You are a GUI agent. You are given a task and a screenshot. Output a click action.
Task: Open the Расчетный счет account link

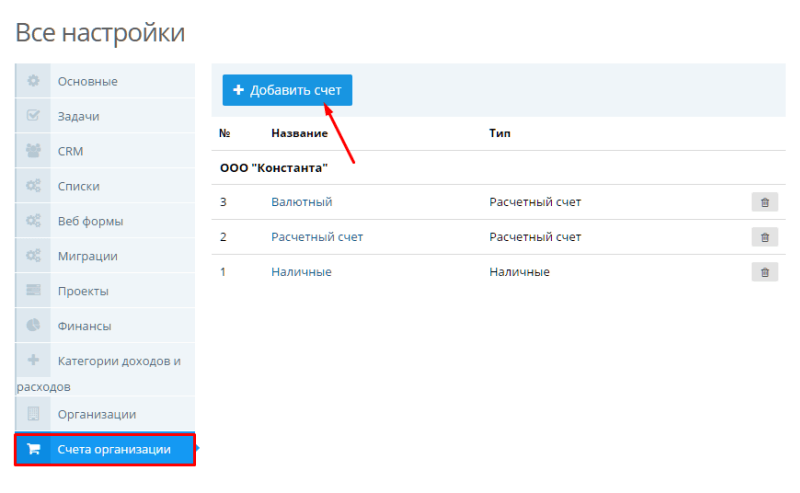[x=316, y=237]
